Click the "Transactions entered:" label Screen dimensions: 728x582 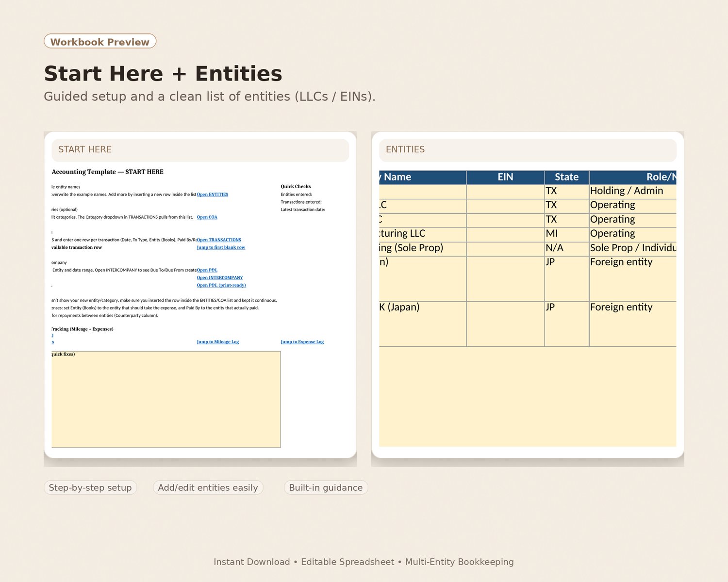(x=301, y=202)
